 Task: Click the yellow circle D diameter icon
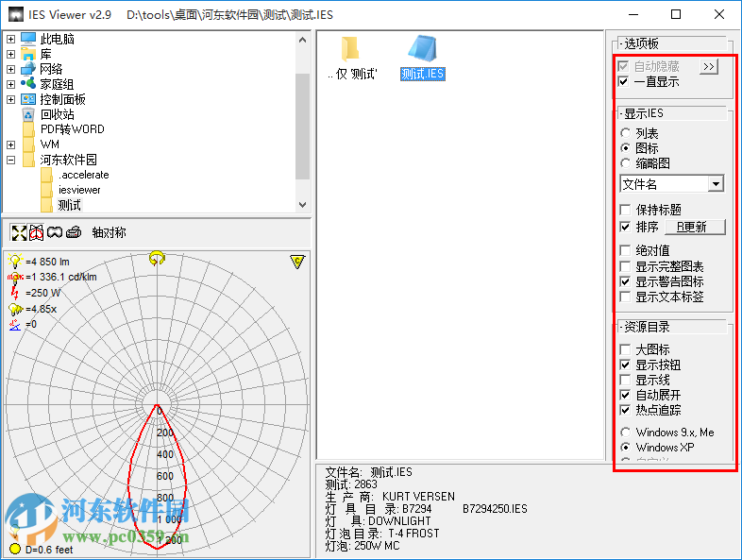(15, 549)
